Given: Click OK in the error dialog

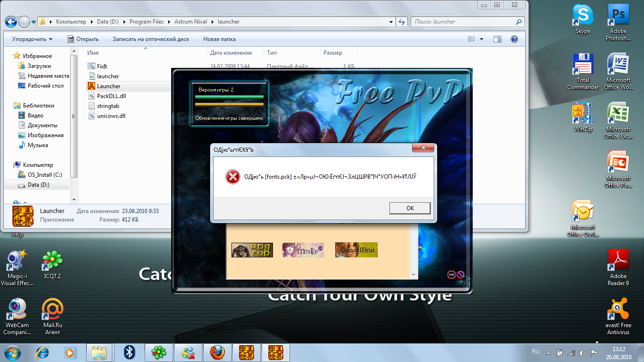Looking at the screenshot, I should point(410,208).
